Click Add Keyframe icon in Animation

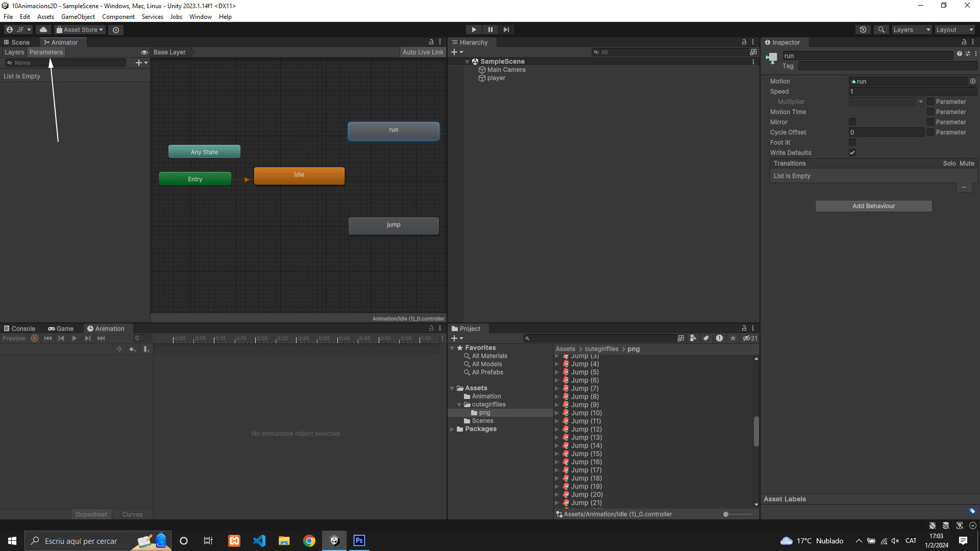point(132,349)
